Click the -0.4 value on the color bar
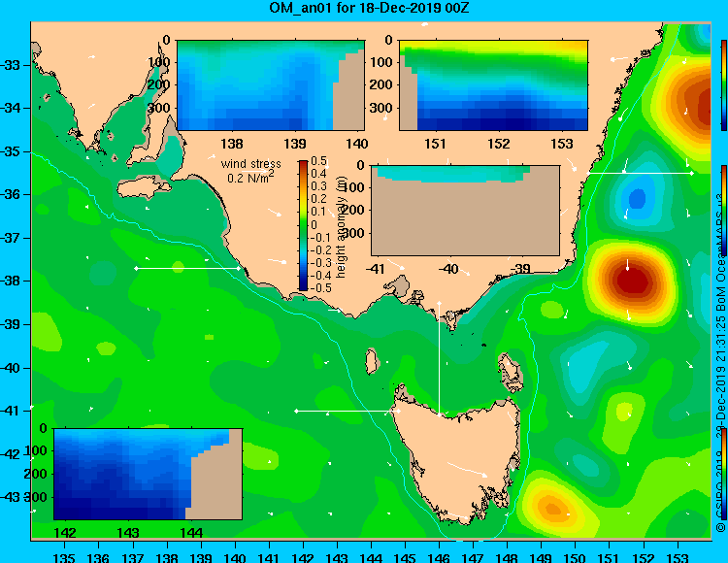 (x=320, y=276)
